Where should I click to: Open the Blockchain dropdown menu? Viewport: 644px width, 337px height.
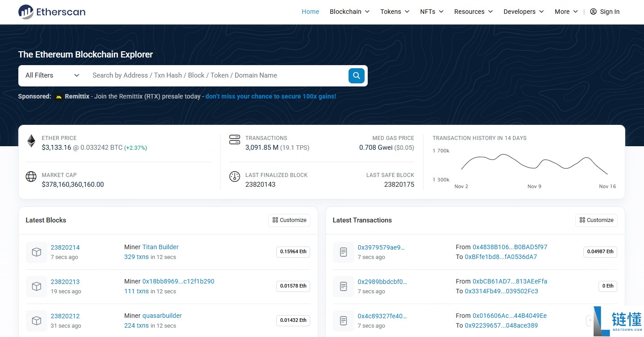pyautogui.click(x=349, y=12)
